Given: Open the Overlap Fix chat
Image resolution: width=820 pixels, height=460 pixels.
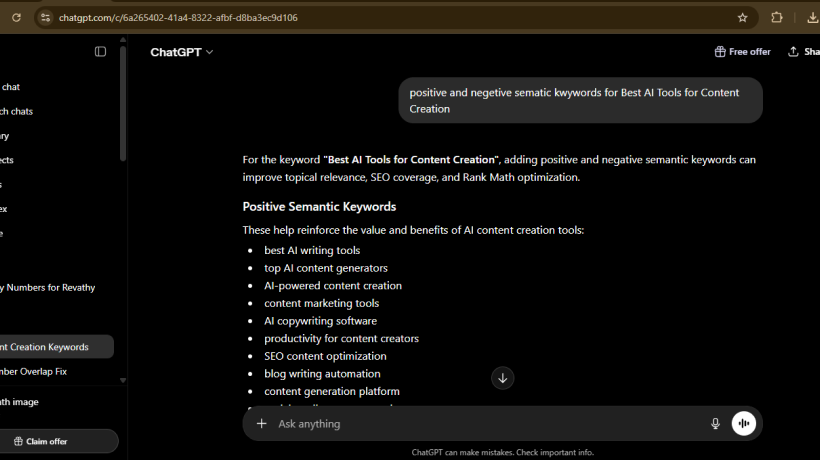Looking at the screenshot, I should pos(33,372).
